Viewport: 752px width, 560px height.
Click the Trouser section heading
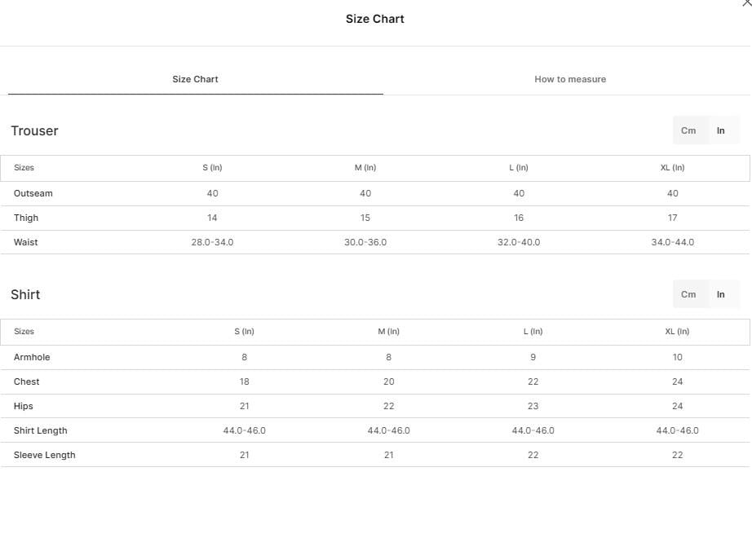pos(34,131)
